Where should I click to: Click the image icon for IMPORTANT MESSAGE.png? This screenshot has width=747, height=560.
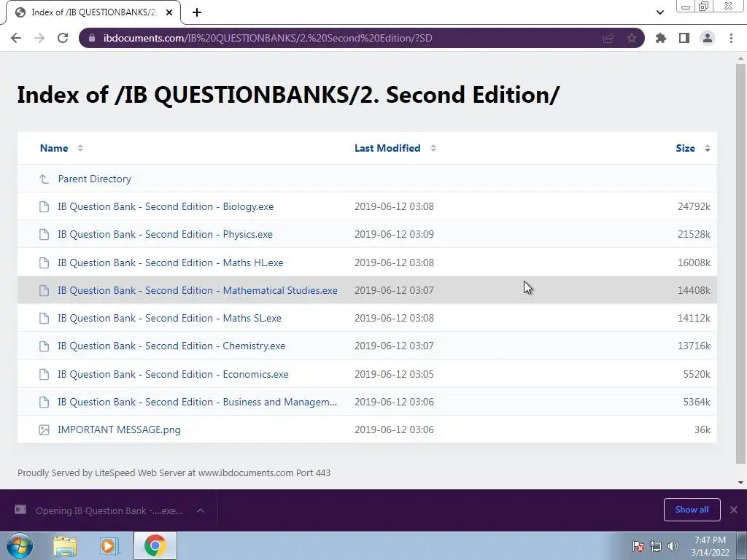44,430
